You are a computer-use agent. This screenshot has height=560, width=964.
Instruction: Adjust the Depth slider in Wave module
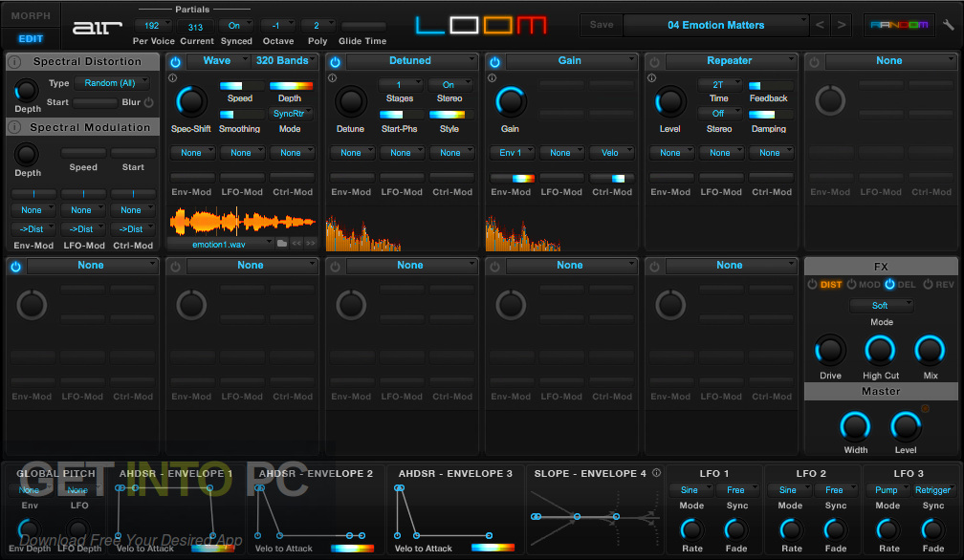click(291, 85)
